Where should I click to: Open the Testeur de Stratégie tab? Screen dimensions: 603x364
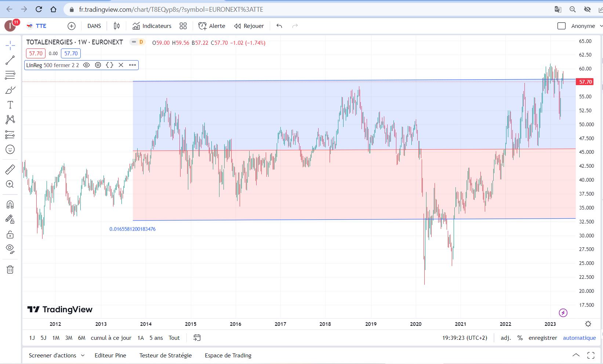[x=166, y=356]
